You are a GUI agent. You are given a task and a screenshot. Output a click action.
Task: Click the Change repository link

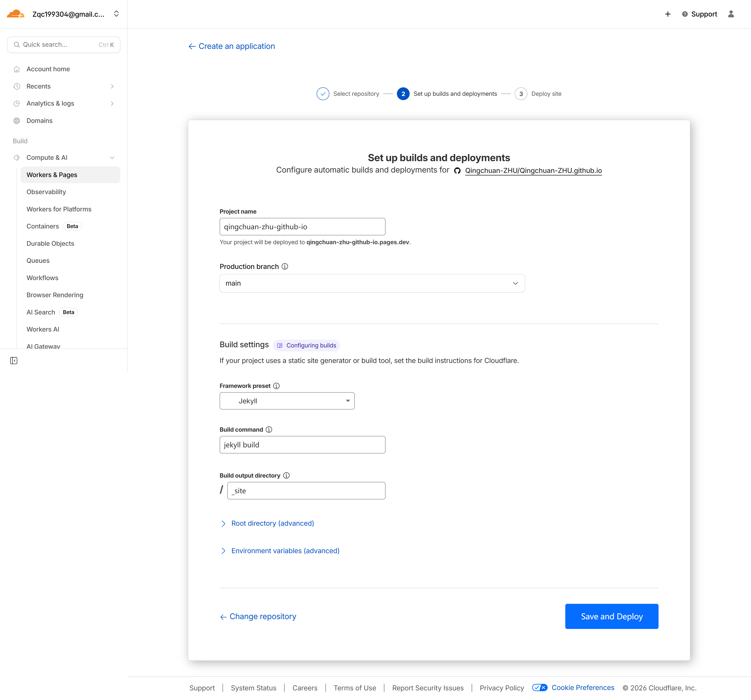[263, 616]
